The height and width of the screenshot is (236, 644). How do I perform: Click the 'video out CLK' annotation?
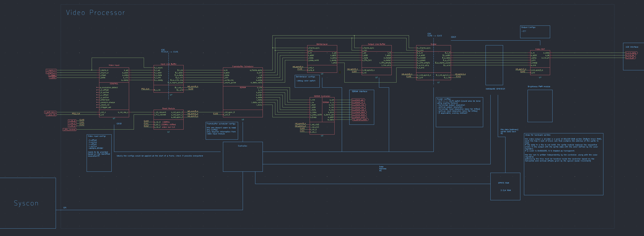(168, 127)
